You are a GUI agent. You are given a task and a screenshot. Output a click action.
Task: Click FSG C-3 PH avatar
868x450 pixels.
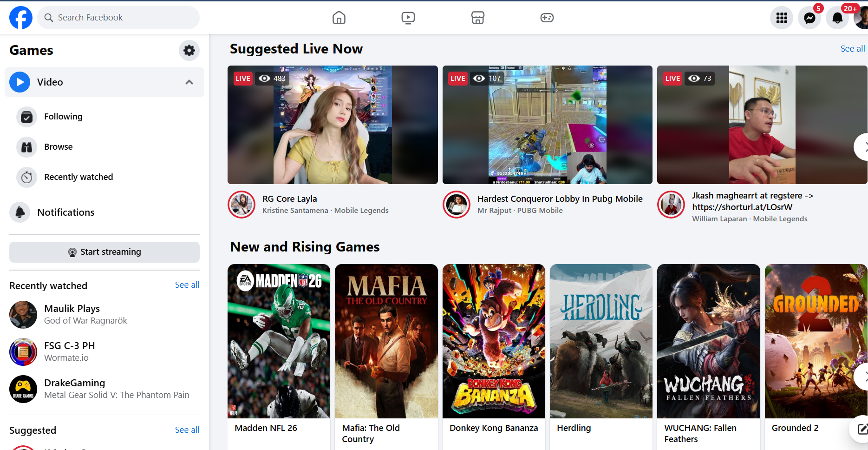point(23,352)
